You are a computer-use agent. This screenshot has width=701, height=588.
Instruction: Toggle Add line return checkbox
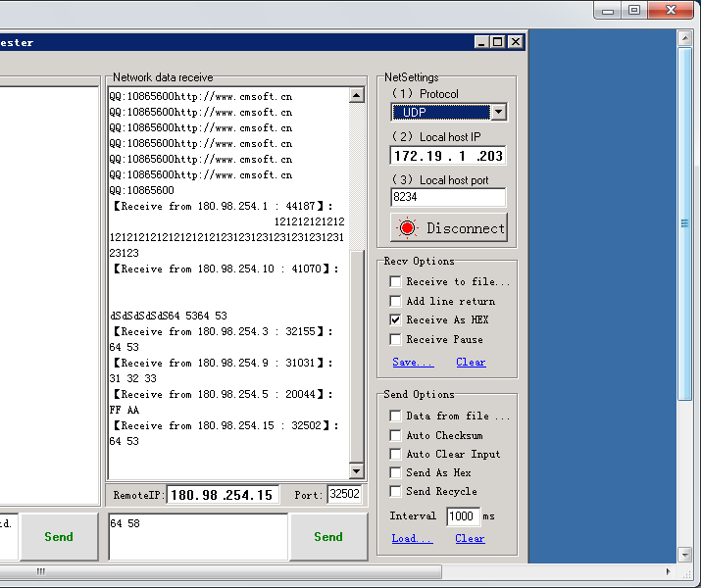pyautogui.click(x=396, y=301)
